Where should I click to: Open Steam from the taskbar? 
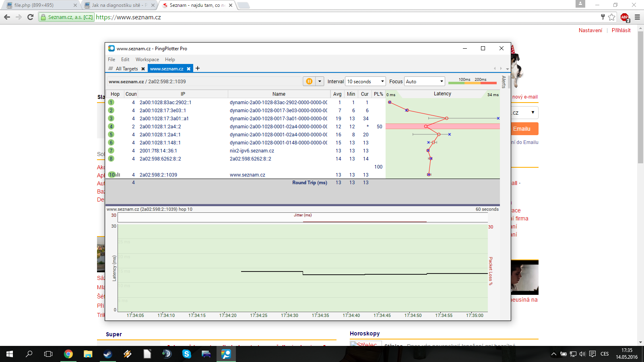pos(107,354)
